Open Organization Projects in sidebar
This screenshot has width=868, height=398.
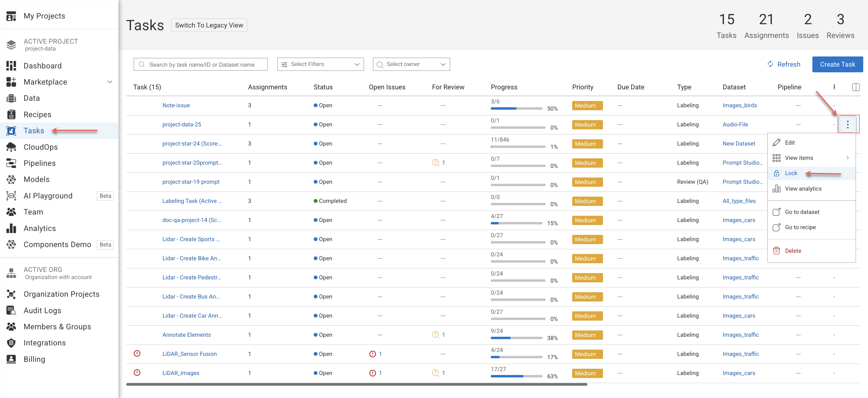pyautogui.click(x=59, y=294)
